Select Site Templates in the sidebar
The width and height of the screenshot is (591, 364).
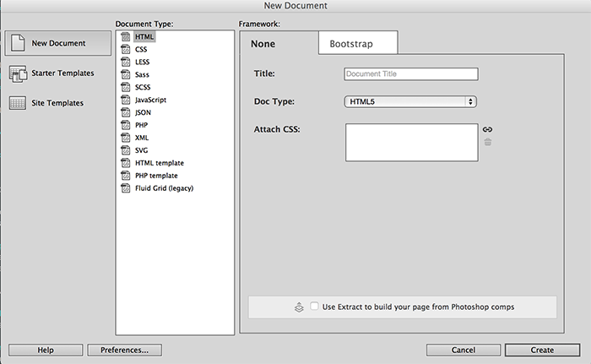57,103
